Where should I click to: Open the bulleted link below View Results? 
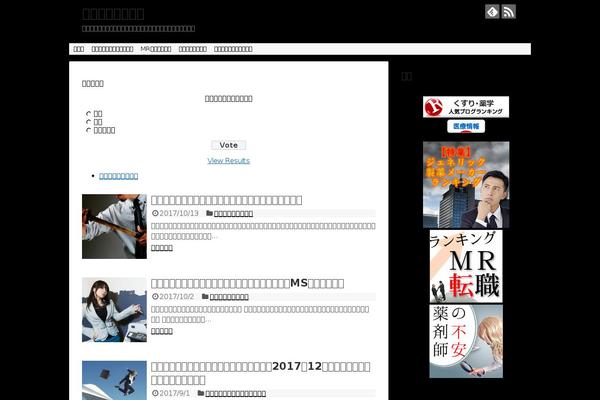[119, 176]
